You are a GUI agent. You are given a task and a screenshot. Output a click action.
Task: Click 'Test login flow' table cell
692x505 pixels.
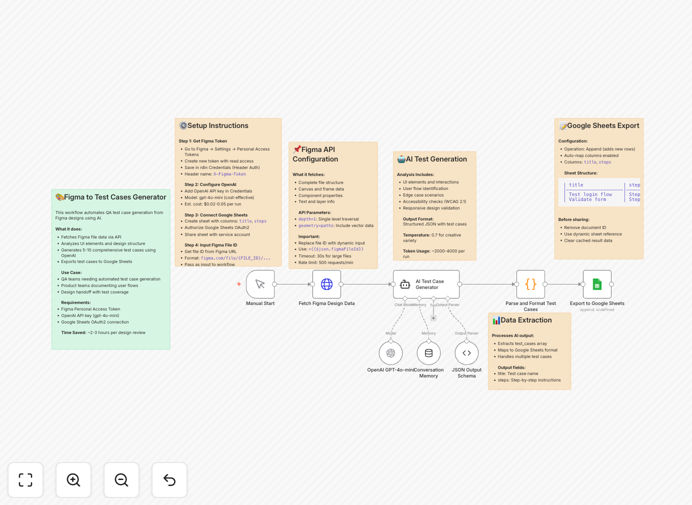click(x=590, y=194)
